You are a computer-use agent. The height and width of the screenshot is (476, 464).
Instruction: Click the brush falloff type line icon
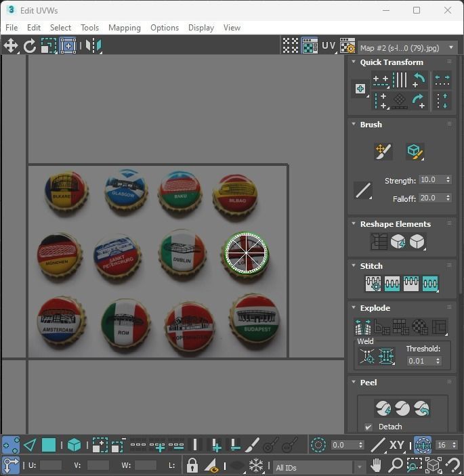363,190
